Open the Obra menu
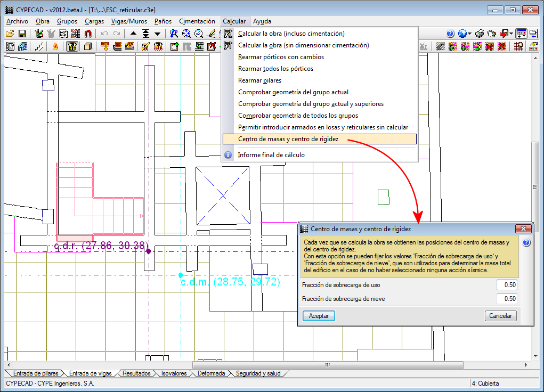 click(x=42, y=21)
